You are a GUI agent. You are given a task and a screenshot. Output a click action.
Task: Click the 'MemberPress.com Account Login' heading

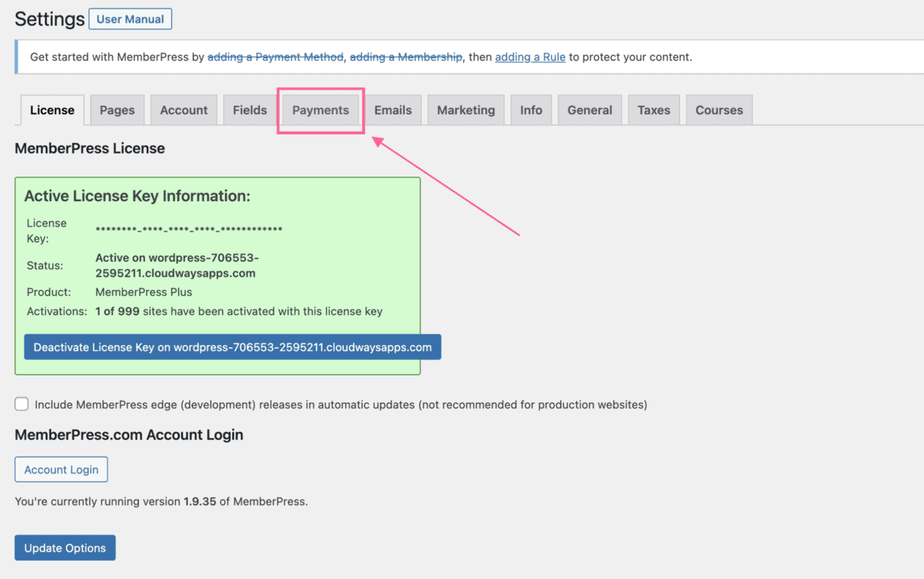point(129,435)
